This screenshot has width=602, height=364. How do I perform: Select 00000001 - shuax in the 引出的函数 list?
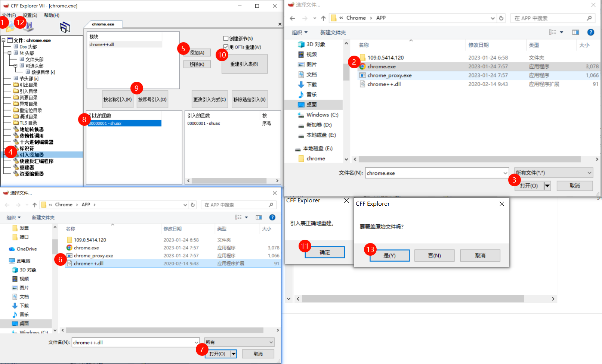[x=125, y=123]
